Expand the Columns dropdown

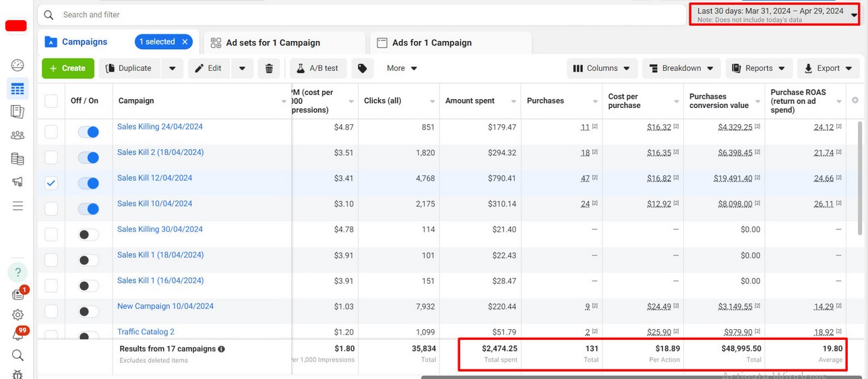(x=602, y=68)
